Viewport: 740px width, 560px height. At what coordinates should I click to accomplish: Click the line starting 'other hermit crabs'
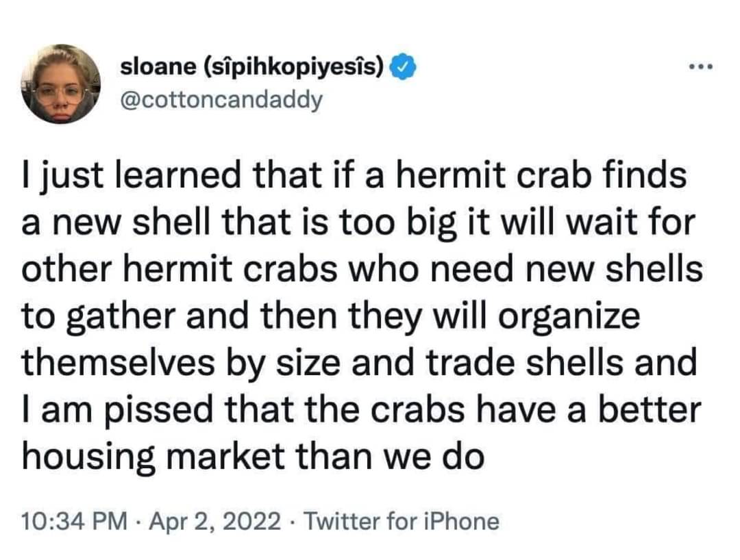click(362, 270)
